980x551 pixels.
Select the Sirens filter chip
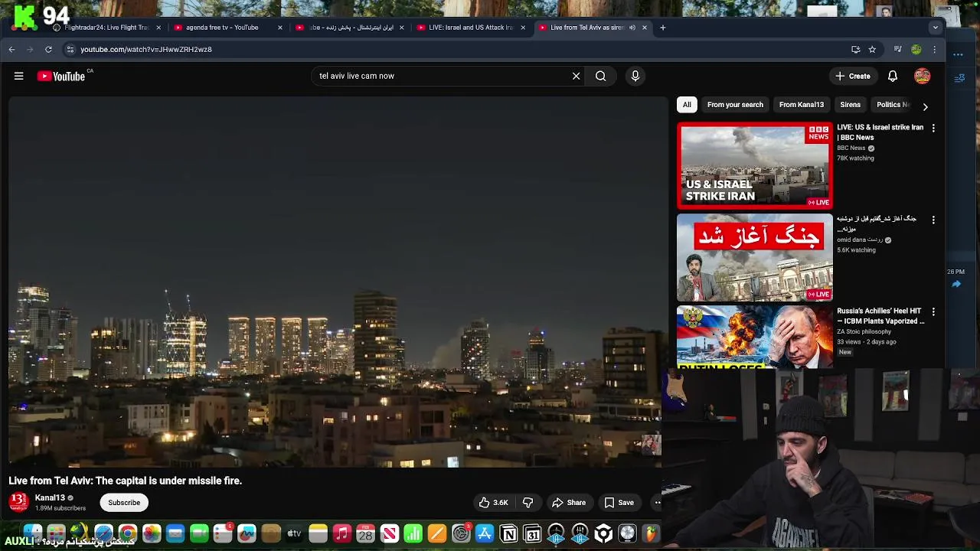point(850,105)
